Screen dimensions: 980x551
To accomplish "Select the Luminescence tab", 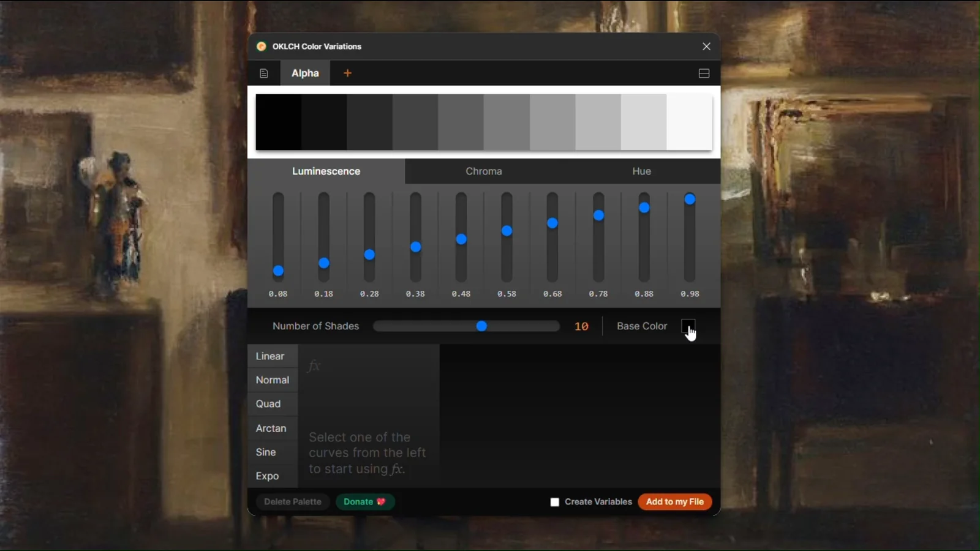I will 326,171.
